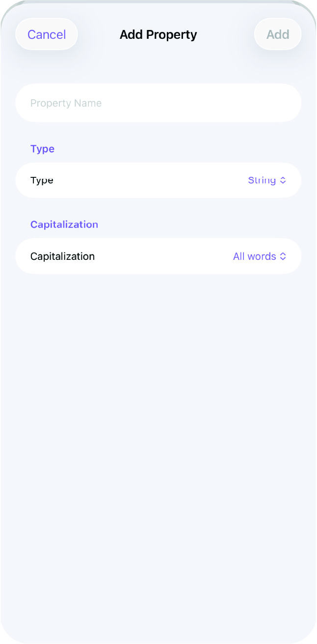Click the Type label in its row
The height and width of the screenshot is (644, 317).
42,180
